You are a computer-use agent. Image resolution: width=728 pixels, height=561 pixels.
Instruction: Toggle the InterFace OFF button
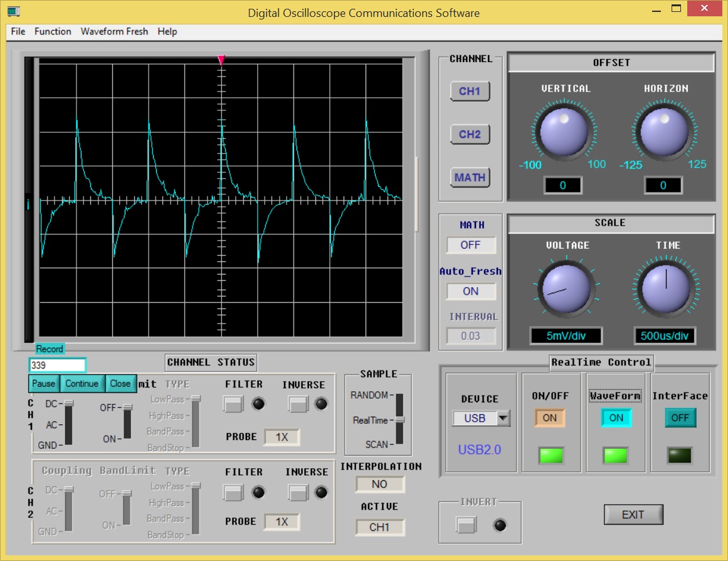680,417
